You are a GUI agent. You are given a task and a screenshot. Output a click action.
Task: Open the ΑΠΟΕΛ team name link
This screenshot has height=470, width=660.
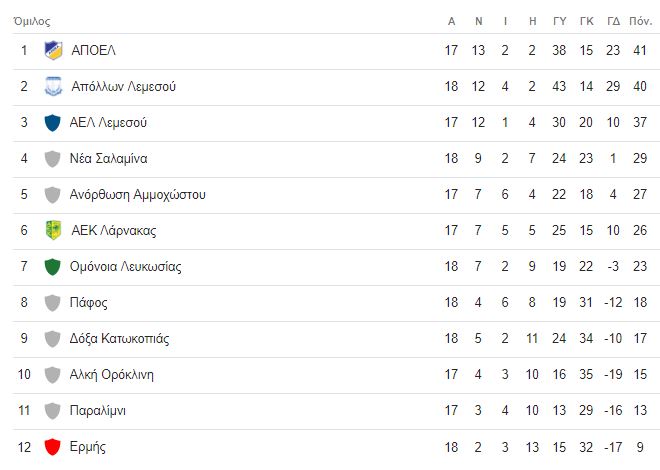click(93, 50)
